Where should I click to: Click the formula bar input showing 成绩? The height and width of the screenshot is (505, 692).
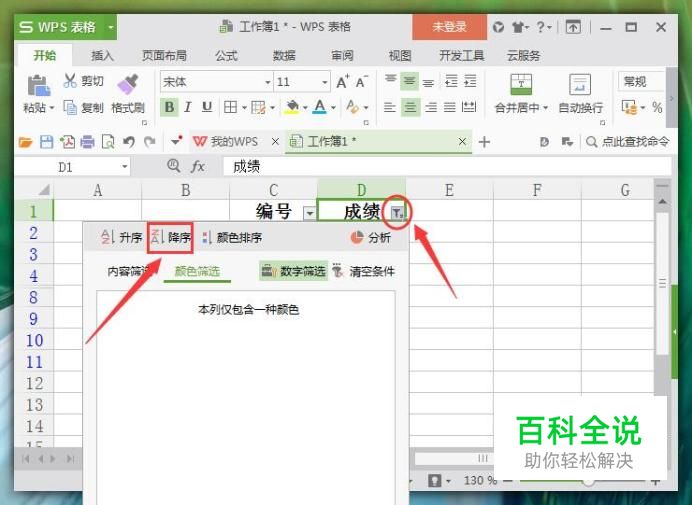(x=447, y=167)
